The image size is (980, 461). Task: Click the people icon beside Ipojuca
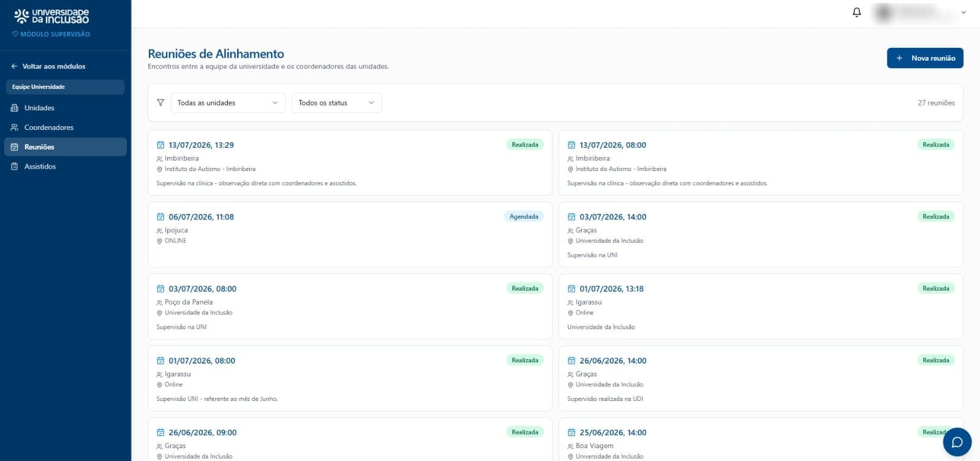(159, 231)
